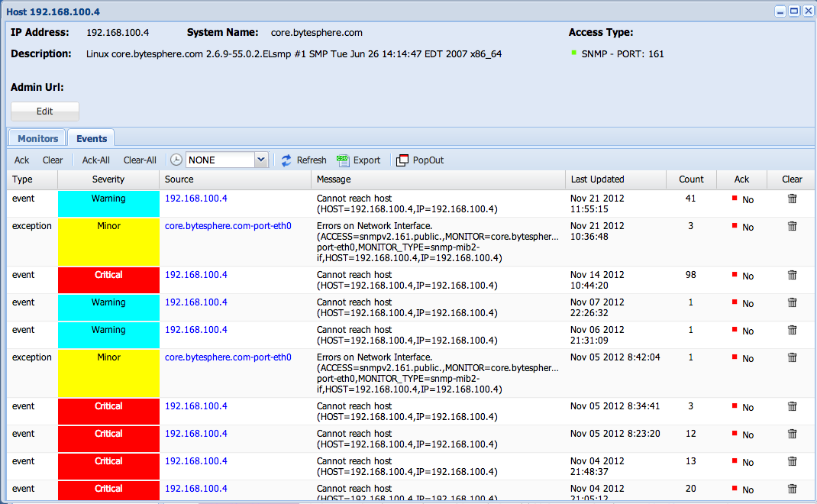Click the clock icon beside the NONE dropdown
The image size is (817, 504).
click(176, 160)
